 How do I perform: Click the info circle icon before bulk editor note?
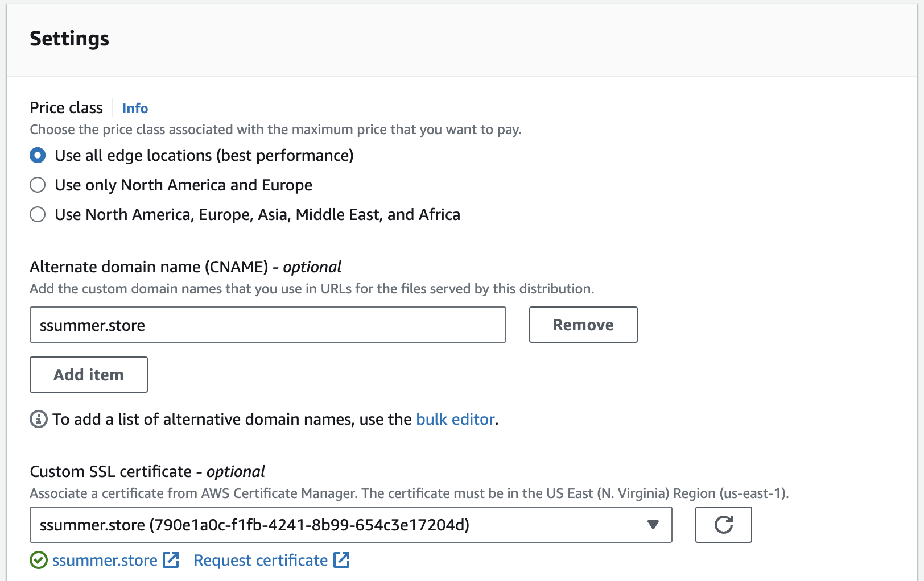coord(38,420)
